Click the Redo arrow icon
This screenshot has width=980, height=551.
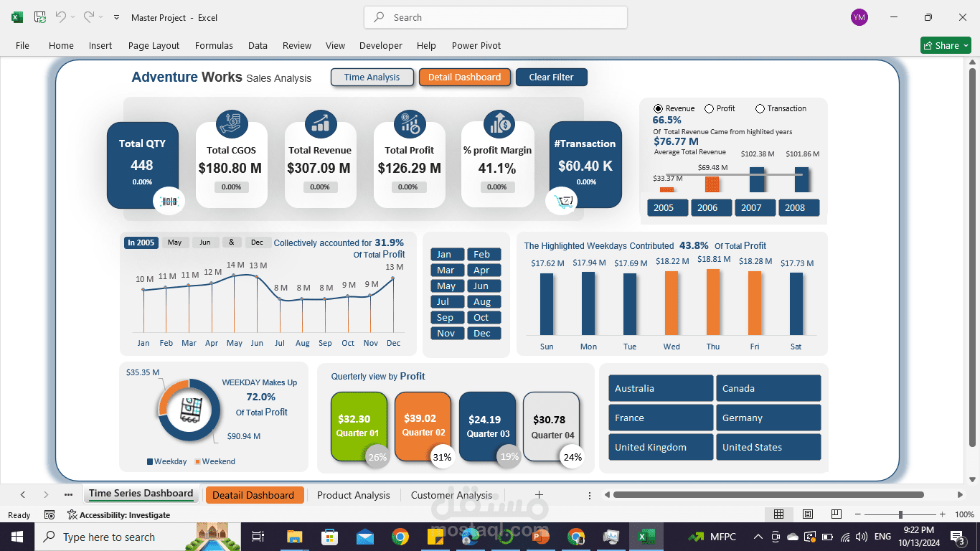tap(88, 17)
